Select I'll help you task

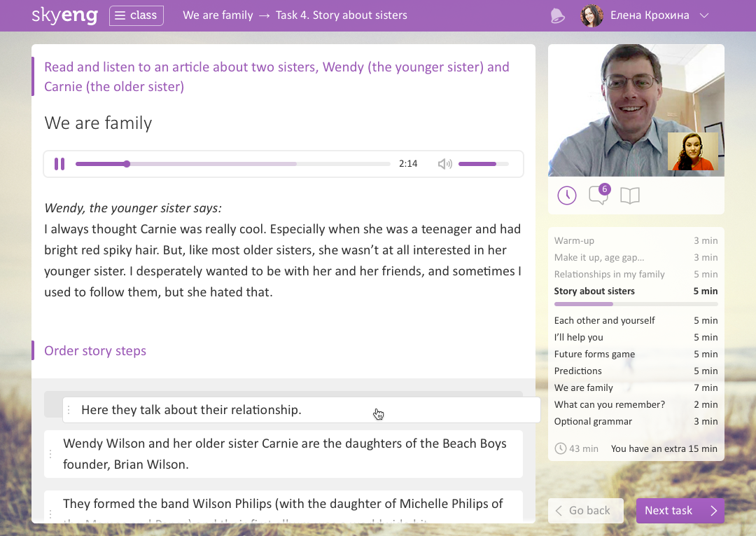636,338
